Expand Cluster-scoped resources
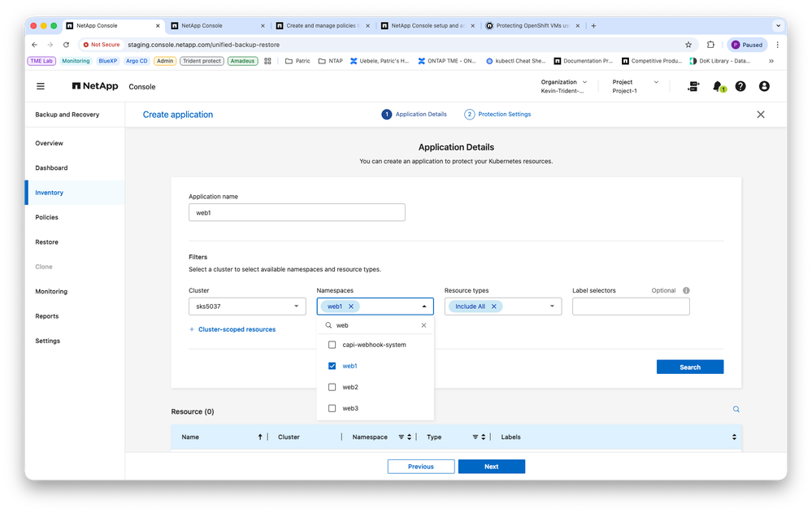 [232, 329]
